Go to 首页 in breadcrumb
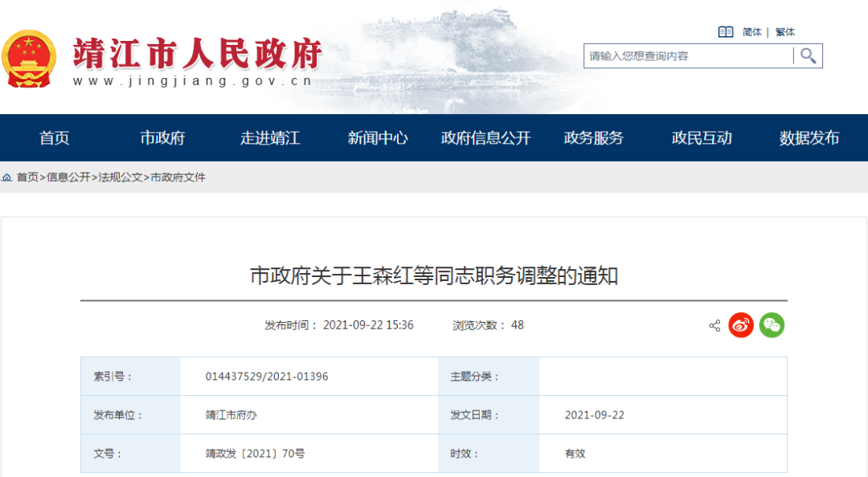 click(27, 177)
